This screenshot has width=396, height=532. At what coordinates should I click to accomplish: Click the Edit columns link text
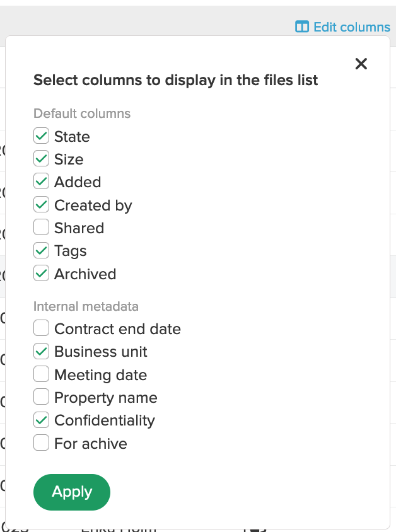pyautogui.click(x=352, y=27)
